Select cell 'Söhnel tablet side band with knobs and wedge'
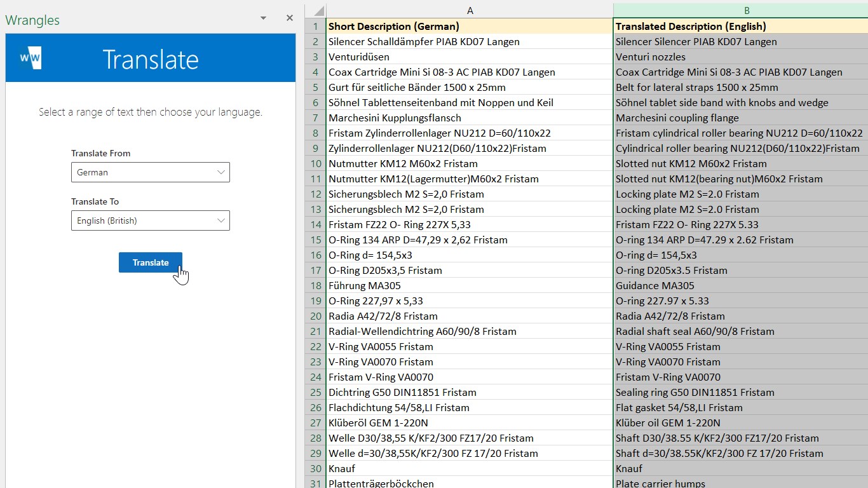Viewport: 868px width, 488px height. [741, 103]
